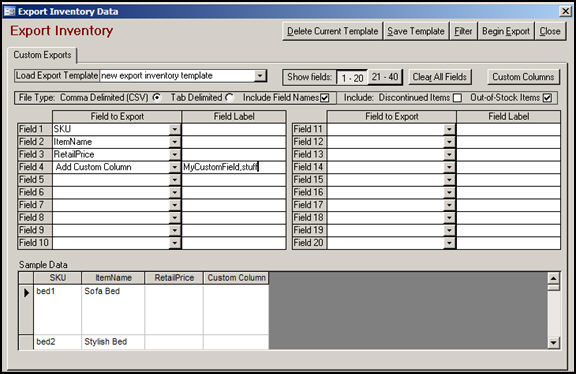Close window with title bar X
Screen dimensions: 576x374
click(565, 11)
